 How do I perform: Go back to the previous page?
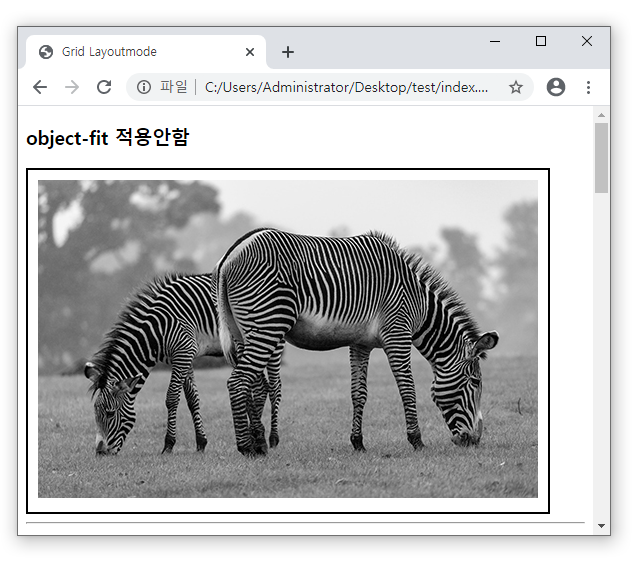click(40, 87)
